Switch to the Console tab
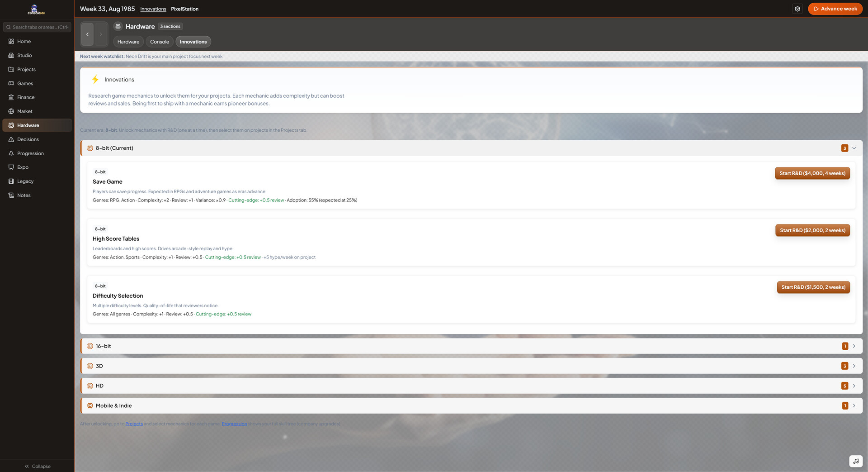868x472 pixels. pyautogui.click(x=159, y=42)
